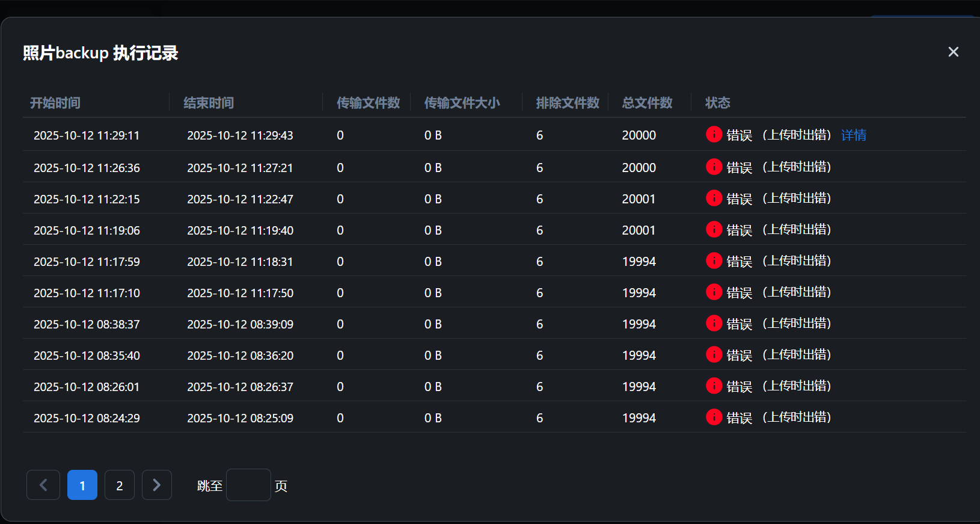Click the previous page arrow
The height and width of the screenshot is (524, 980).
[43, 485]
